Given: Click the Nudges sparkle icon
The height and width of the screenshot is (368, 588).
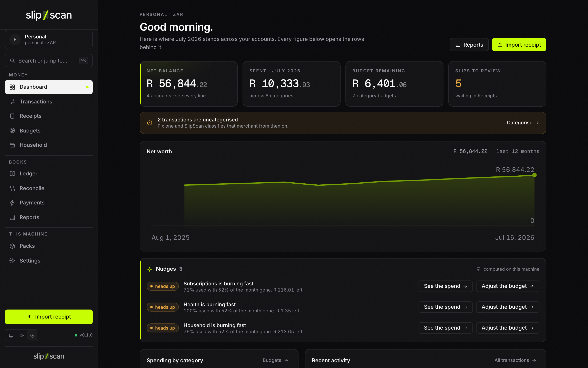Looking at the screenshot, I should [x=150, y=269].
